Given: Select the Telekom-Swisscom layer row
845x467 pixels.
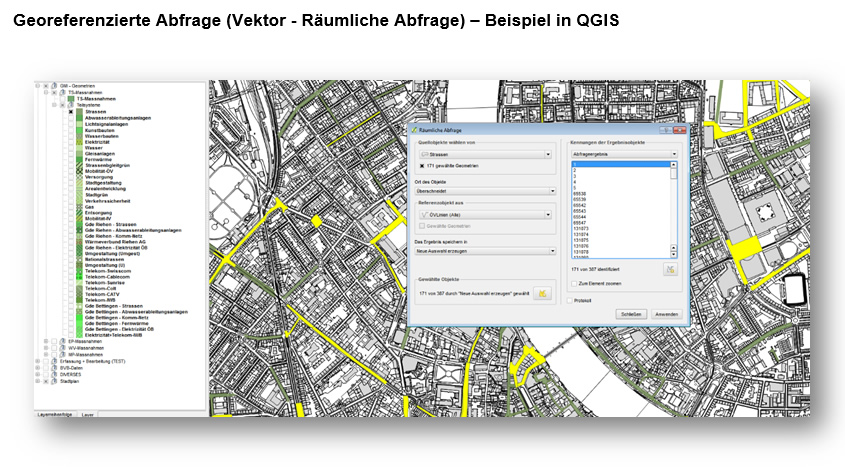Looking at the screenshot, I should pyautogui.click(x=108, y=271).
